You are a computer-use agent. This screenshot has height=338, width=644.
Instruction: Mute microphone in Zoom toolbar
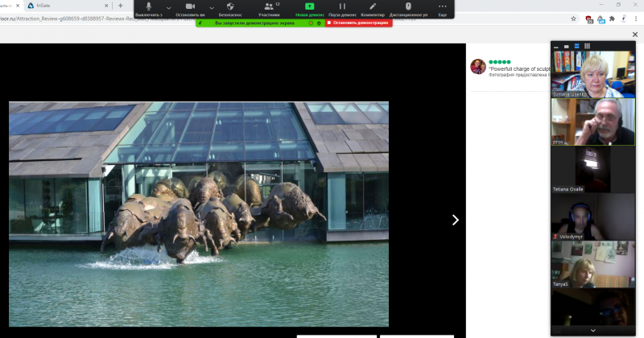(149, 9)
